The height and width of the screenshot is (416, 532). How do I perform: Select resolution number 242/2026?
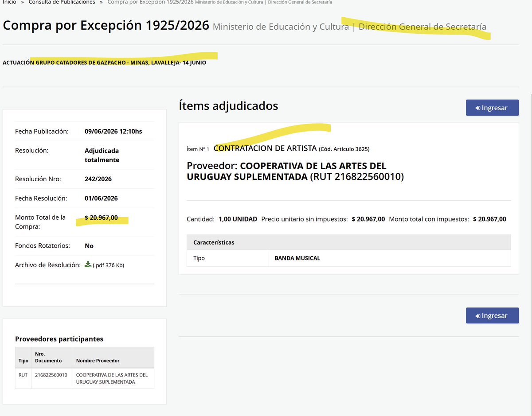coord(98,179)
